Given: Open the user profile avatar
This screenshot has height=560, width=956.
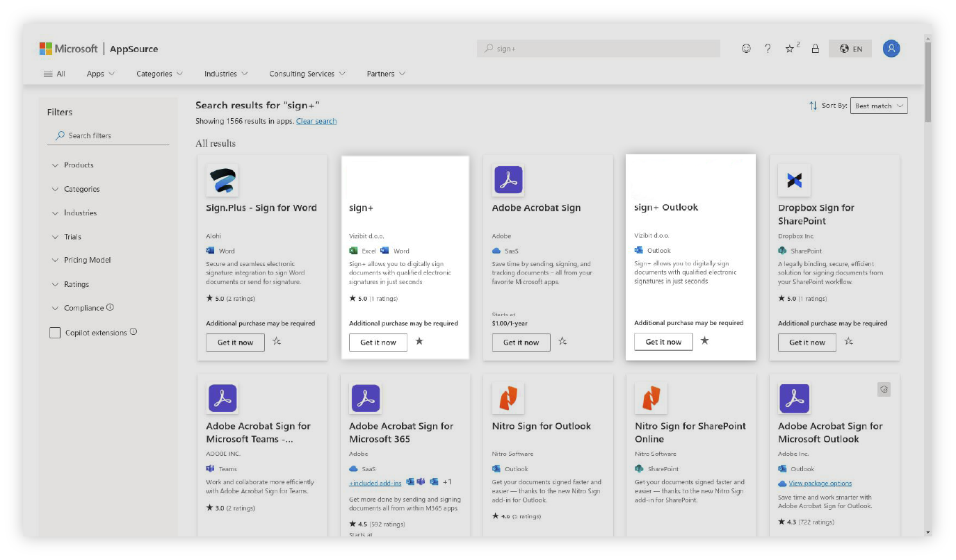Looking at the screenshot, I should (891, 49).
